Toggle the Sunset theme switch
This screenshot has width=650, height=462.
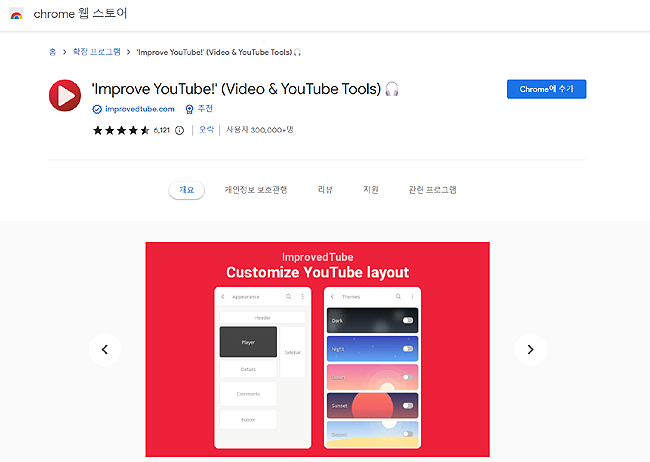(x=408, y=406)
